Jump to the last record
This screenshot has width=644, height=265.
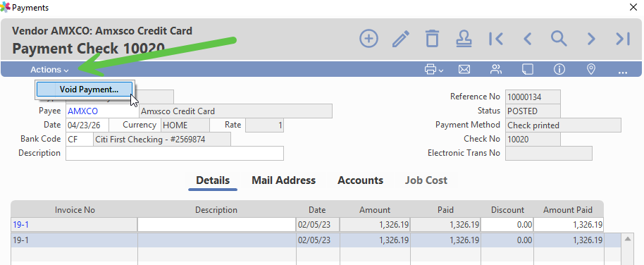coord(623,39)
